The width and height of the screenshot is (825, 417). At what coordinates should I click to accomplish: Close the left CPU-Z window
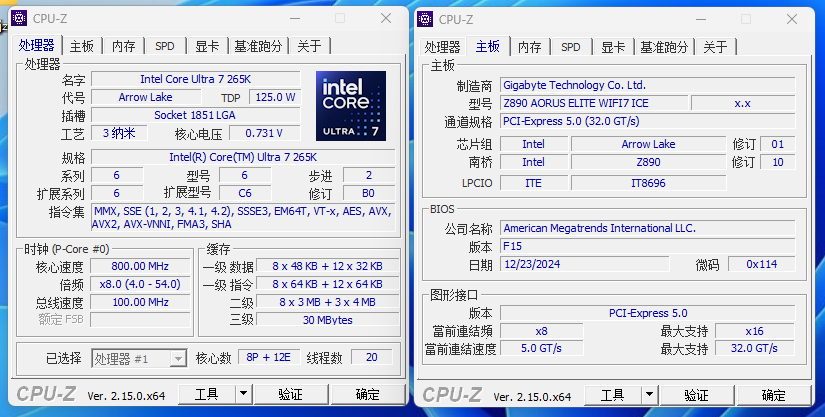click(385, 18)
